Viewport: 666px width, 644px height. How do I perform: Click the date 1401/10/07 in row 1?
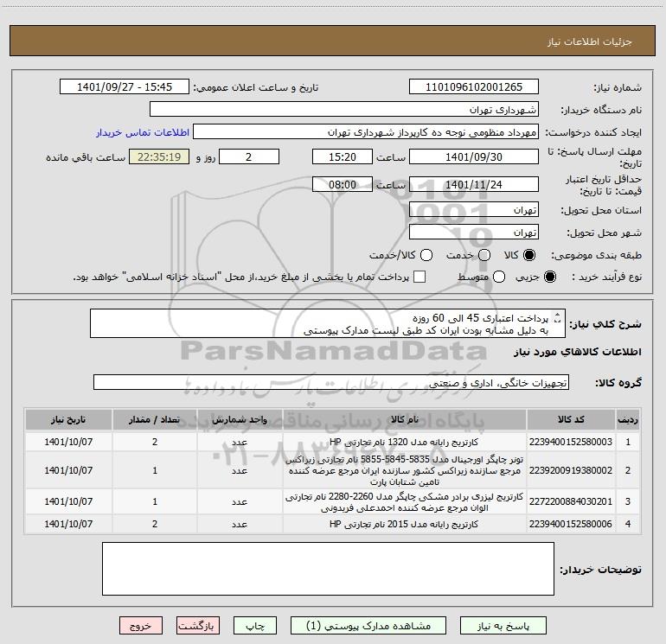click(68, 442)
